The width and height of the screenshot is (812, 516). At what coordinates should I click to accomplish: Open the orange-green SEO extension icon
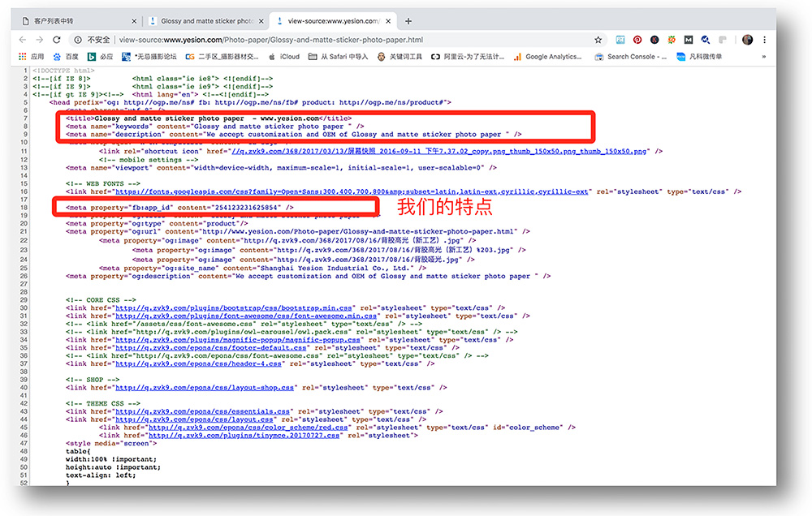click(672, 40)
